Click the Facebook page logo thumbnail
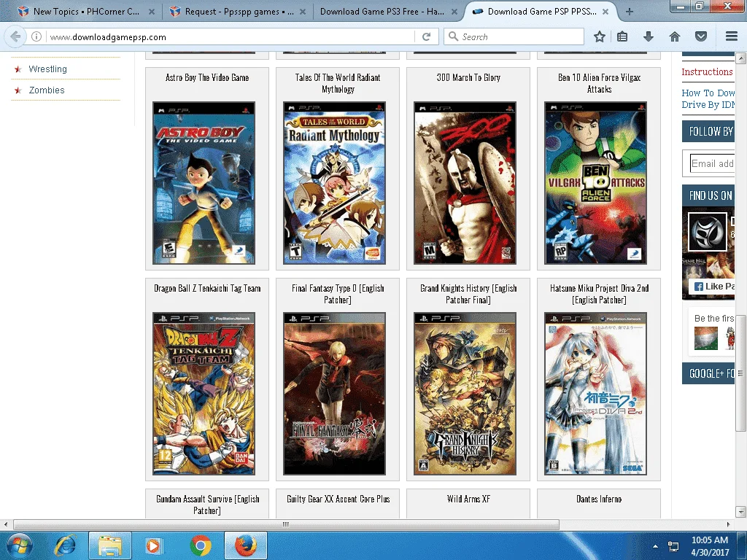 pyautogui.click(x=708, y=233)
